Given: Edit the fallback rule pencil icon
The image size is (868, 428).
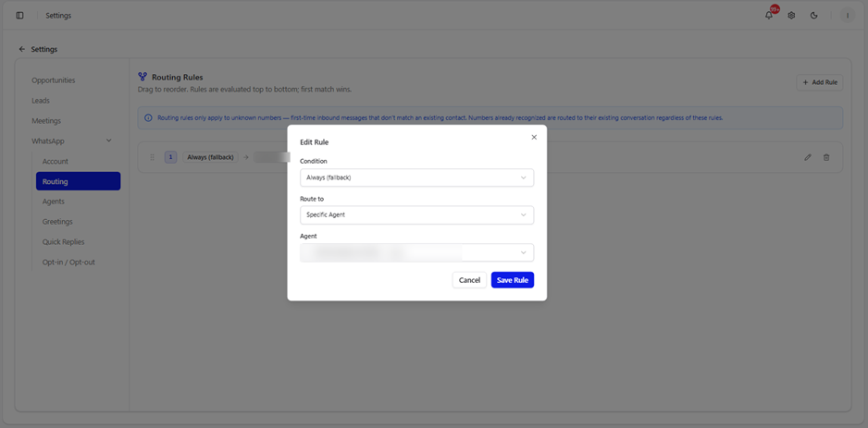Looking at the screenshot, I should pyautogui.click(x=808, y=157).
